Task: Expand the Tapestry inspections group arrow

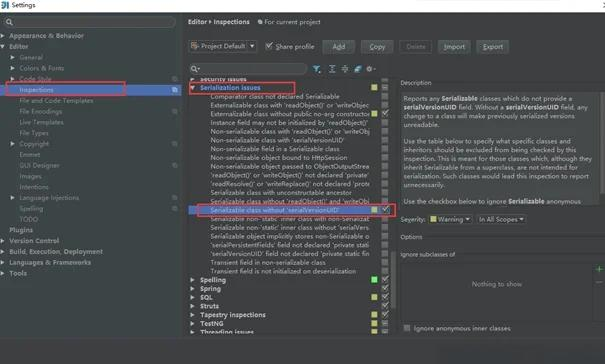Action: click(193, 315)
